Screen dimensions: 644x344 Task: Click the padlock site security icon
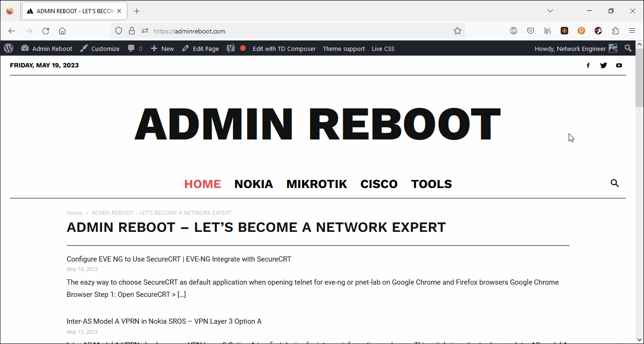click(x=132, y=31)
